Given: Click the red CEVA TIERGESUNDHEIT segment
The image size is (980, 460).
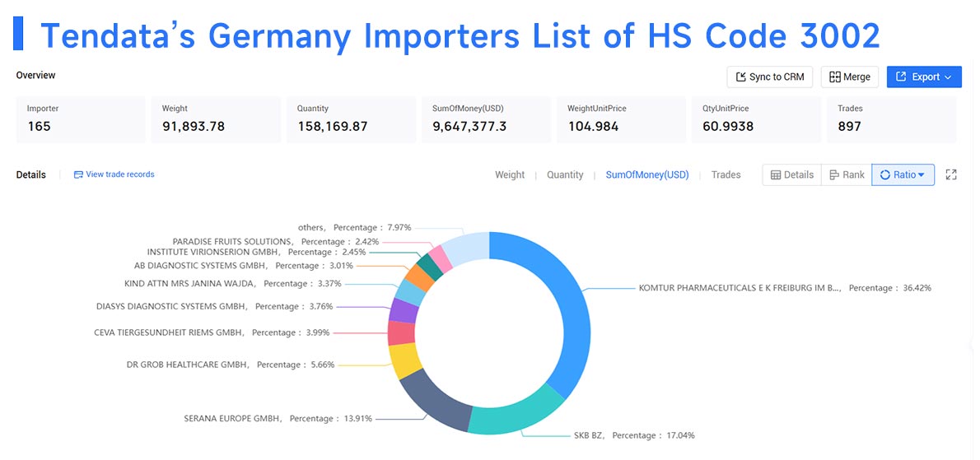Looking at the screenshot, I should coord(401,332).
